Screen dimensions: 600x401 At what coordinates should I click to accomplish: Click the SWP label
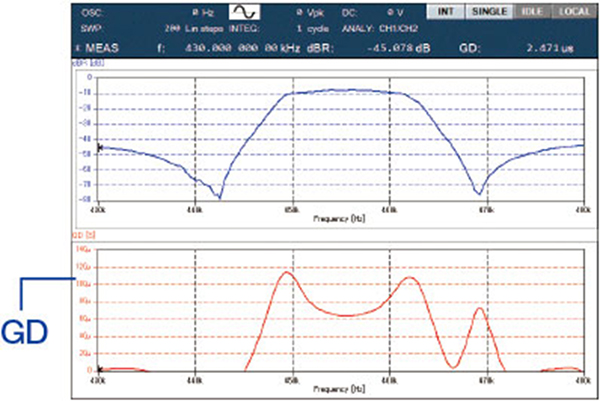click(x=91, y=29)
